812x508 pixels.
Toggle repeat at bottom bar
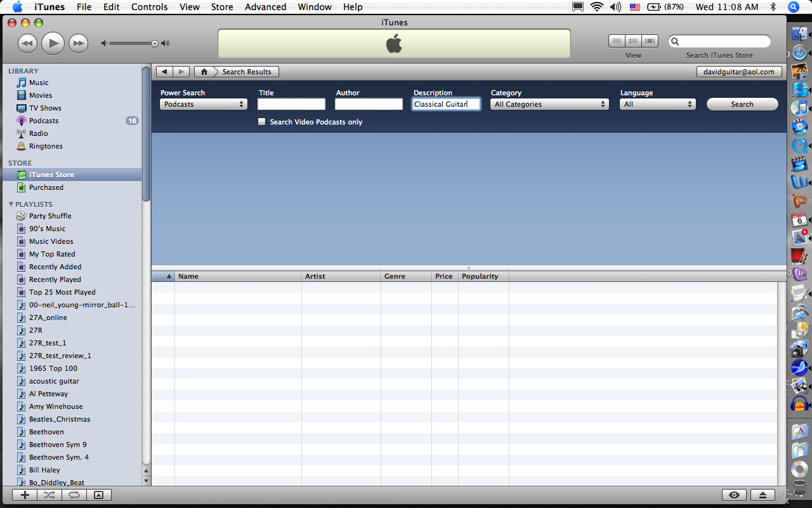coord(74,495)
